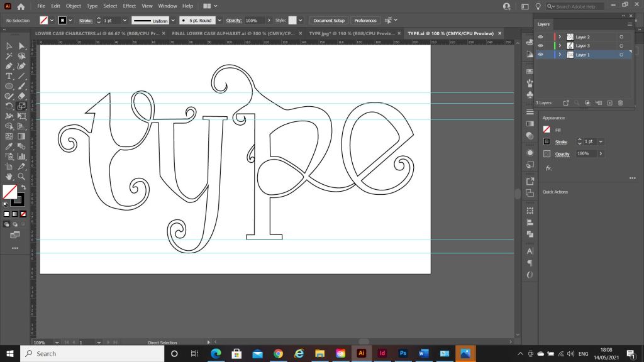Pick the Eyedropper tool
Screen dimensions: 644x362
click(x=9, y=146)
